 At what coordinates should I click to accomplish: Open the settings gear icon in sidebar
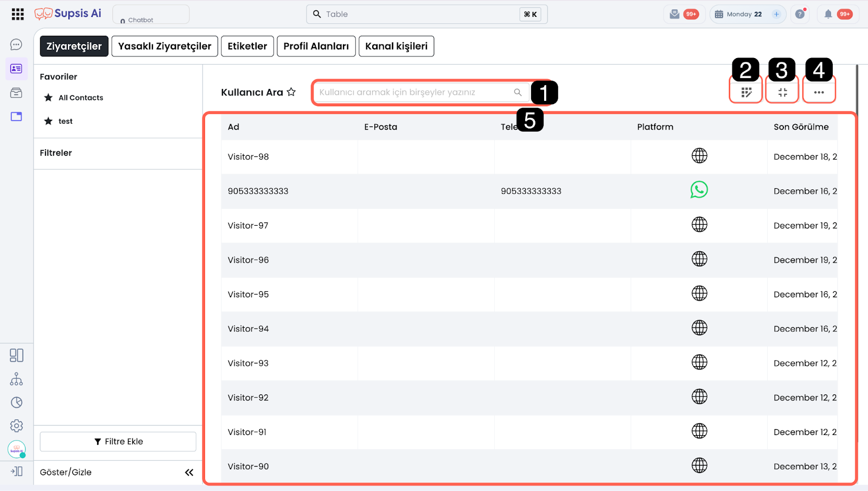16,426
